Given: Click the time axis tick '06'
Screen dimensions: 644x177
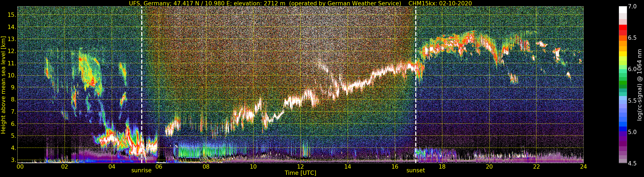Looking at the screenshot, I should click(159, 166).
